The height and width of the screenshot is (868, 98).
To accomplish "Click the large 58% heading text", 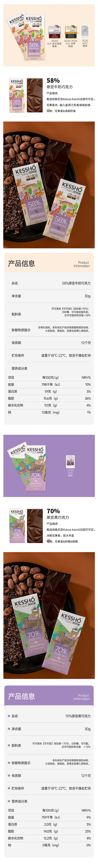I will coord(53,81).
